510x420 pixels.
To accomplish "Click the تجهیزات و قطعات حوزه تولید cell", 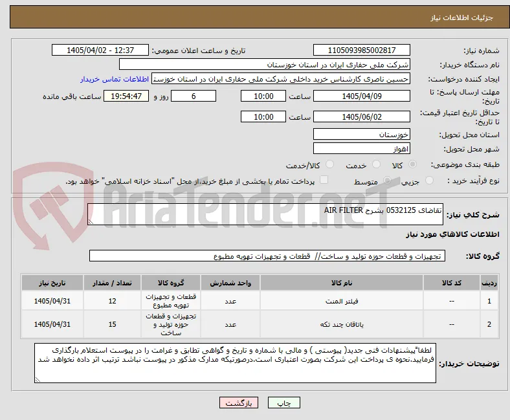I will [x=171, y=324].
